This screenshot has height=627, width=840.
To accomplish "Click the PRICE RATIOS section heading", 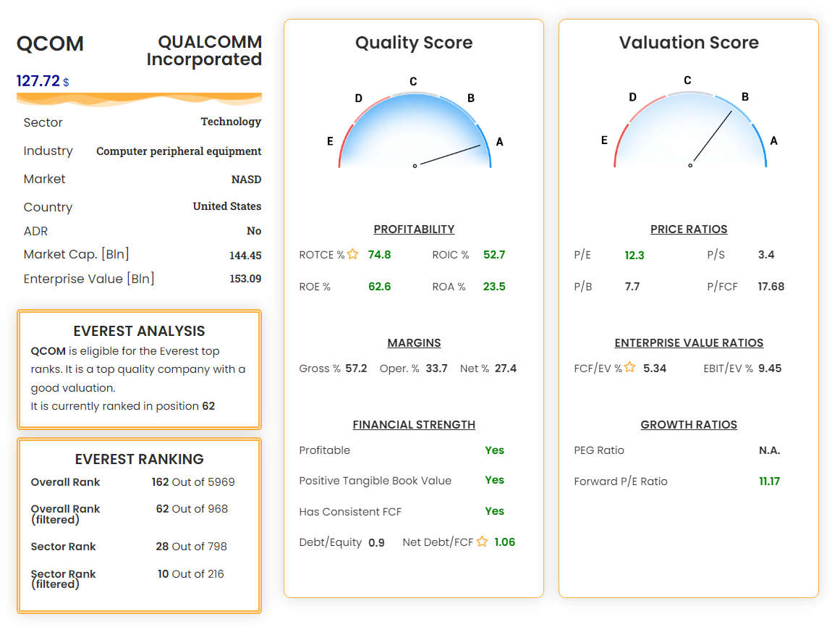I will click(x=689, y=230).
